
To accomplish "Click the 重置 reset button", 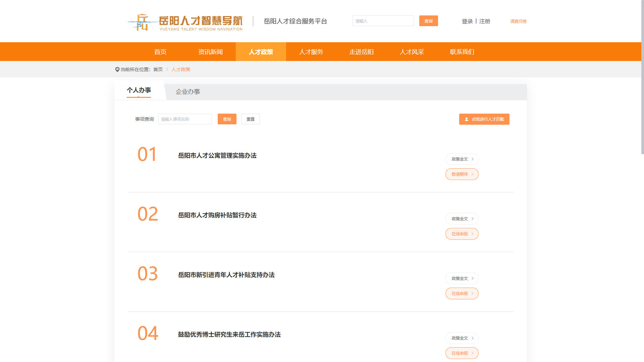I will pyautogui.click(x=250, y=119).
